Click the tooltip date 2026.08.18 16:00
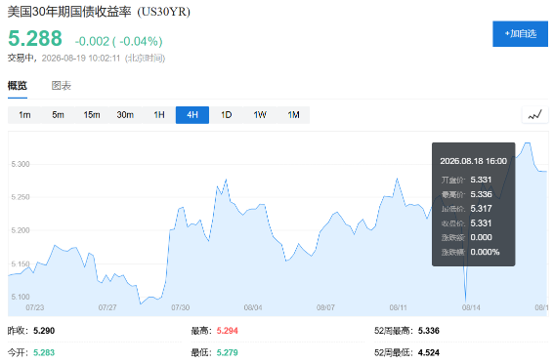 [473, 161]
